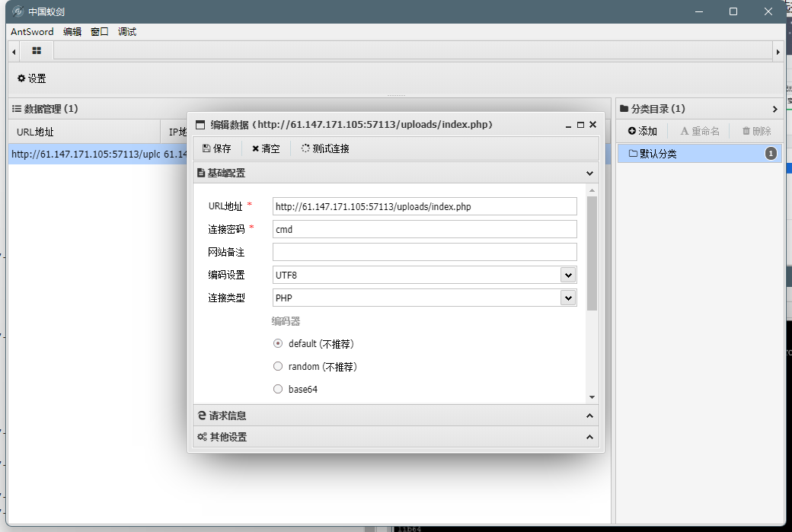Click 删除 category button
792x532 pixels.
(756, 131)
